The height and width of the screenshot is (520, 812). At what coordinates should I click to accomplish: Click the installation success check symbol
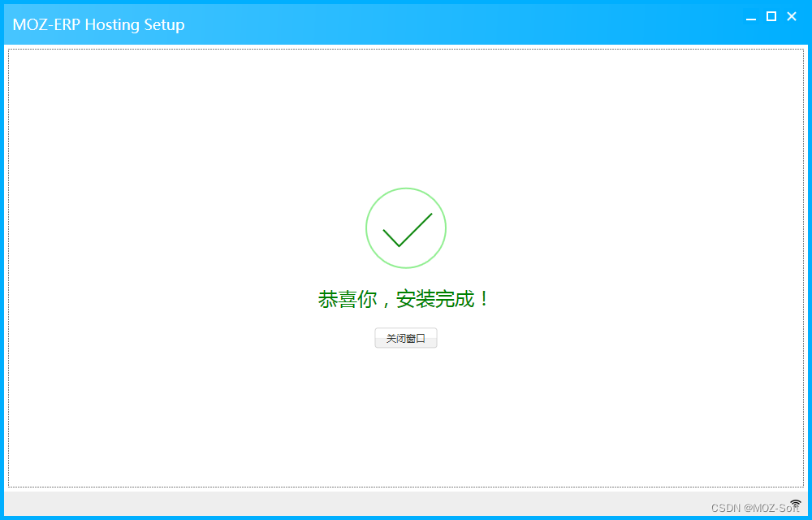point(406,228)
